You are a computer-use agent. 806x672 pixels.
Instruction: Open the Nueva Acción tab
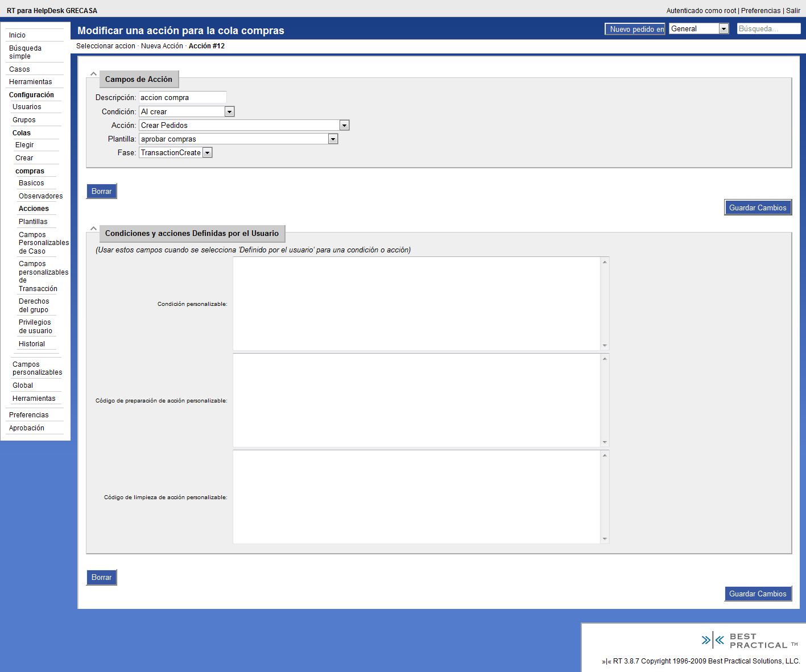pyautogui.click(x=162, y=46)
